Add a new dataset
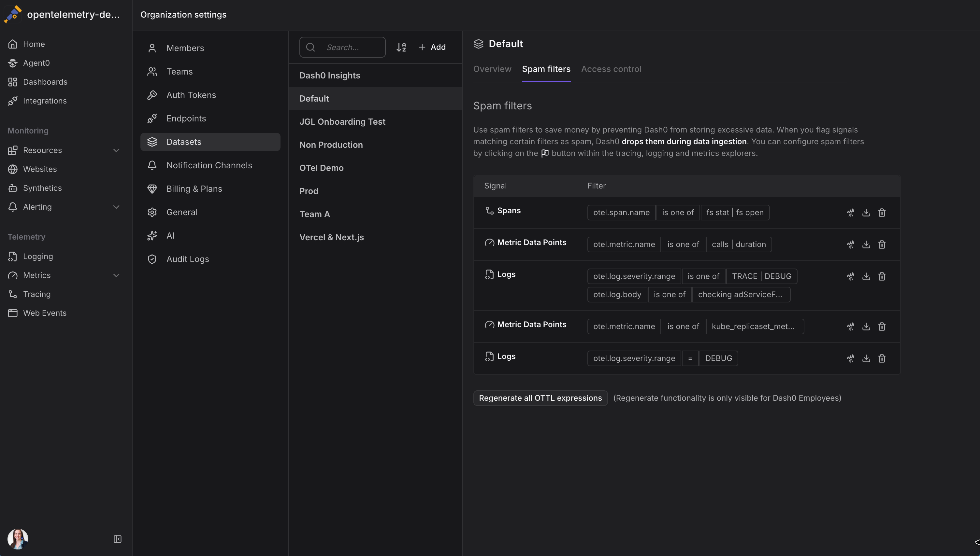 click(432, 47)
